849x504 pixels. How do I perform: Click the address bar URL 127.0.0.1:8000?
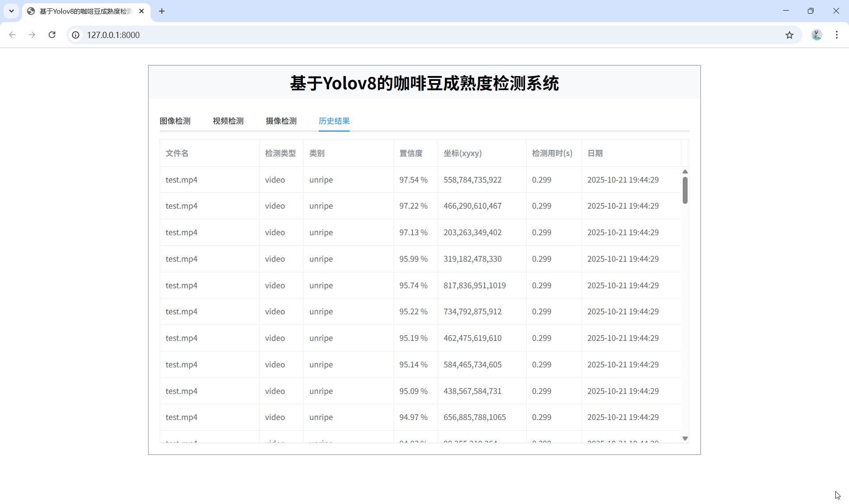coord(113,35)
